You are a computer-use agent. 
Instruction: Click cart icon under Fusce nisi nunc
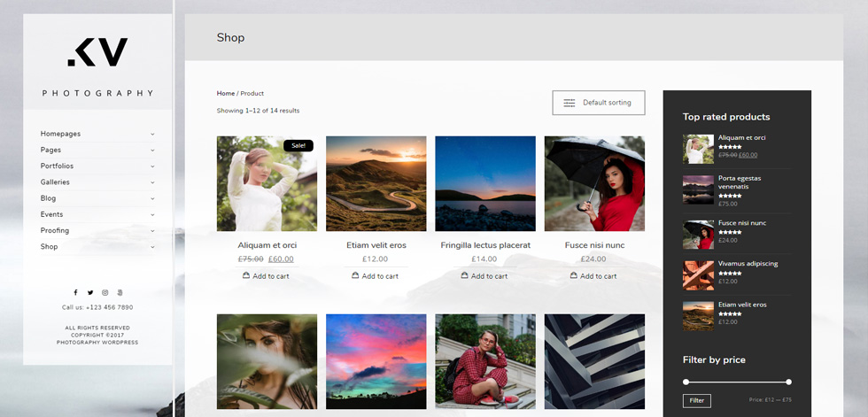click(x=574, y=275)
